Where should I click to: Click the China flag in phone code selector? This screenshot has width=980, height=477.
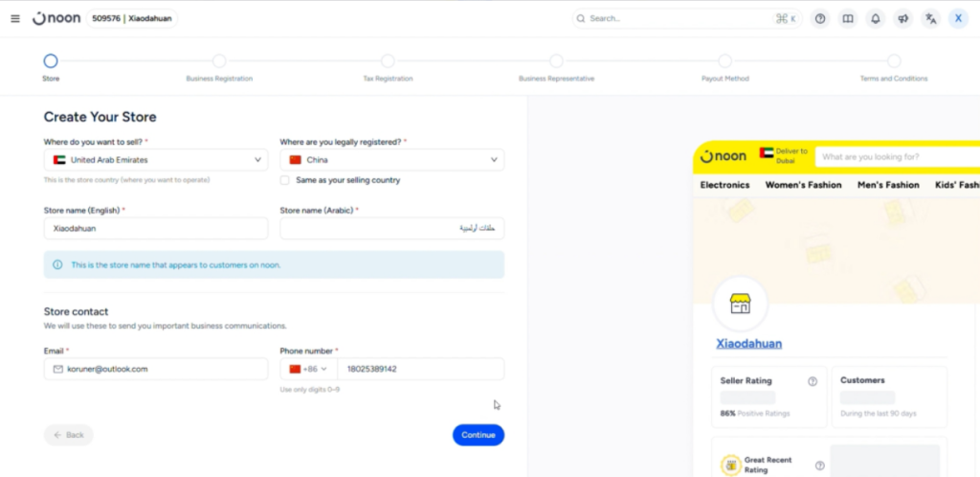tap(295, 369)
